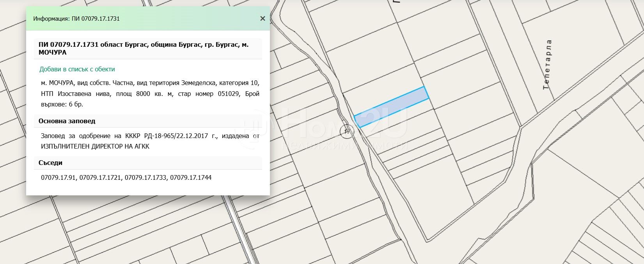Click the parcel directly above the highlighted one

point(382,88)
